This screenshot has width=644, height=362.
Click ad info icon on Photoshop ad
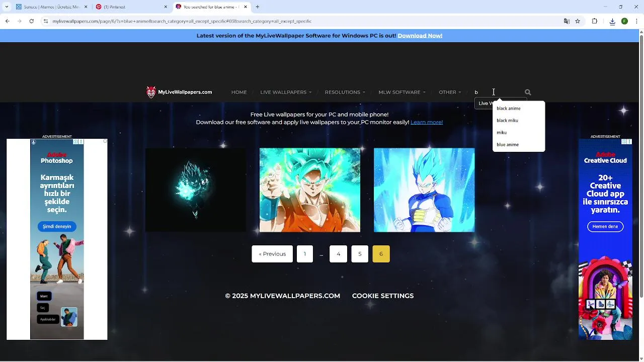75,142
